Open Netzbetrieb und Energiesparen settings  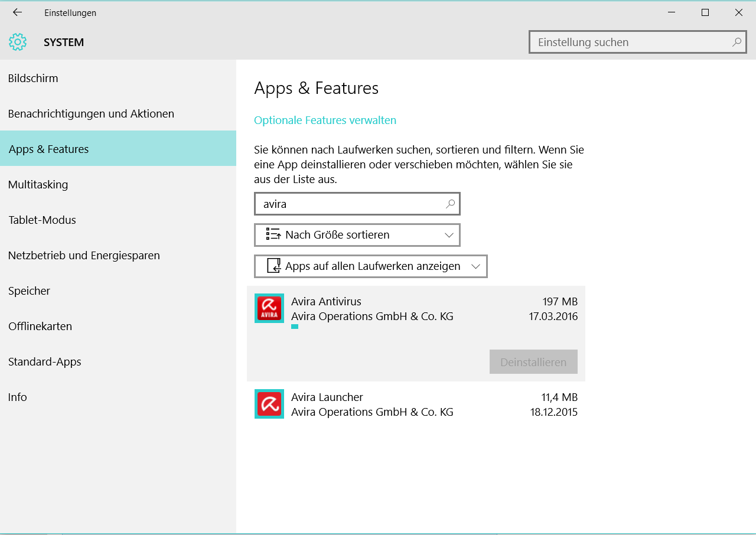[x=84, y=256]
